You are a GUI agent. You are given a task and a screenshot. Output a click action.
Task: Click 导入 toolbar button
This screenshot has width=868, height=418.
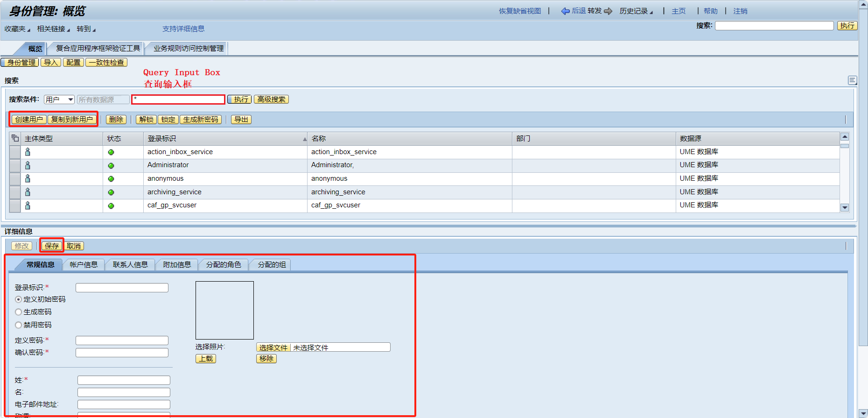[51, 63]
